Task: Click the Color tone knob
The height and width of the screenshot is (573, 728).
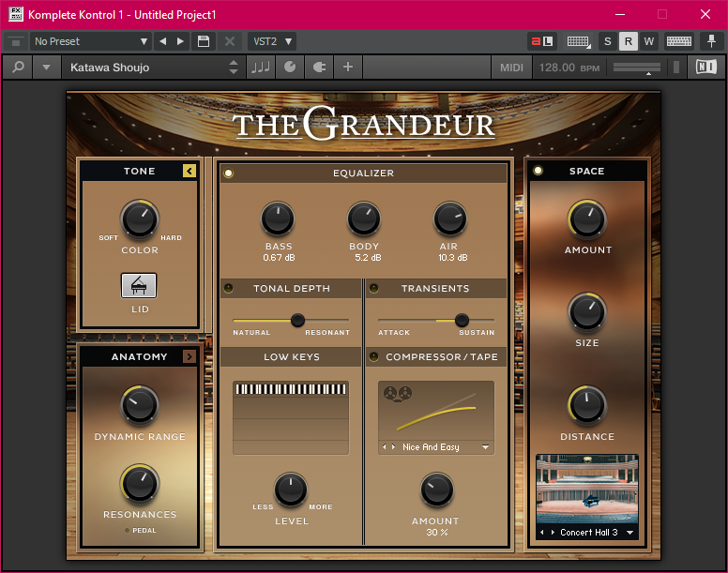Action: [140, 219]
